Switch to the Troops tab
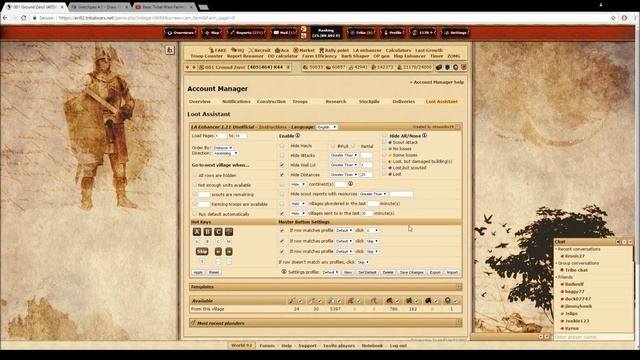The width and height of the screenshot is (640, 360). pyautogui.click(x=300, y=101)
